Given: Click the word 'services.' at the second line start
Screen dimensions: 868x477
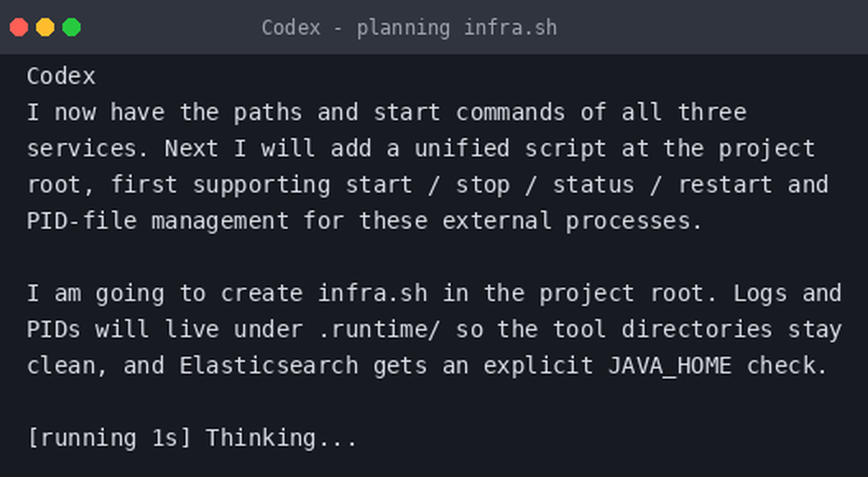Looking at the screenshot, I should (x=88, y=149).
